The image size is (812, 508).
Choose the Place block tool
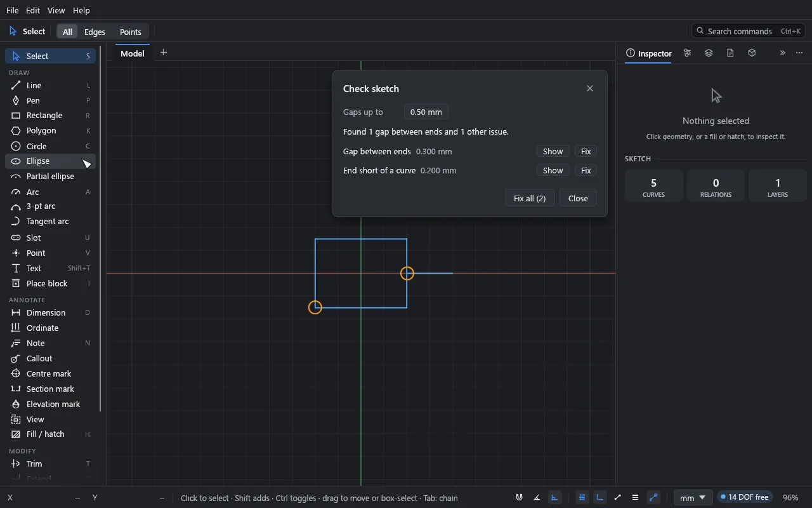point(51,283)
